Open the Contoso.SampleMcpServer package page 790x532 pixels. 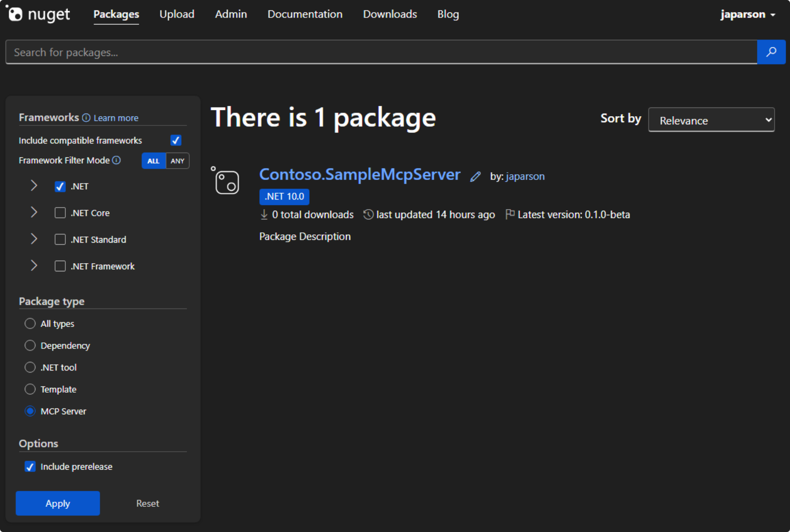coord(360,175)
